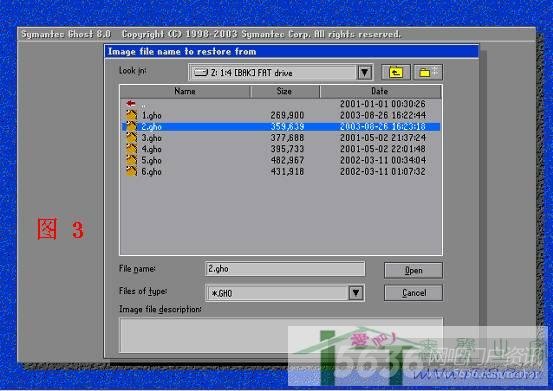Viewport: 553px width, 391px height.
Task: Sort files by the Name column header
Action: pyautogui.click(x=185, y=91)
